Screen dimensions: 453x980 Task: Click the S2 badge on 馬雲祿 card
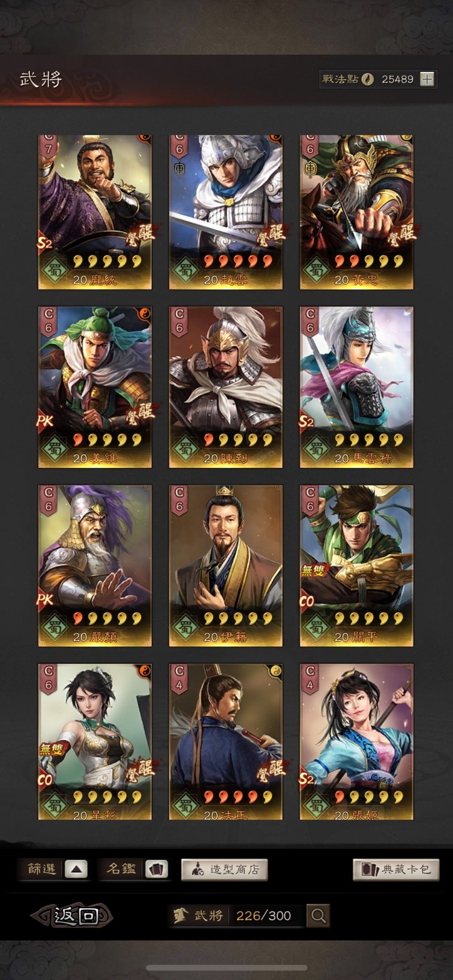[307, 421]
